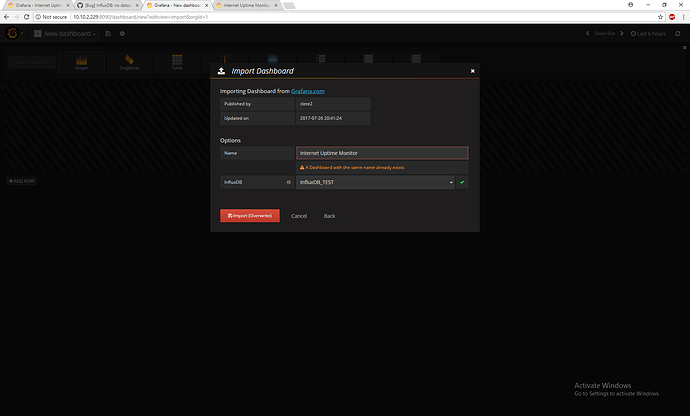Screen dimensions: 690x416
Task: Switch to Grafana - Internet Uptime tab
Action: tap(38, 5)
